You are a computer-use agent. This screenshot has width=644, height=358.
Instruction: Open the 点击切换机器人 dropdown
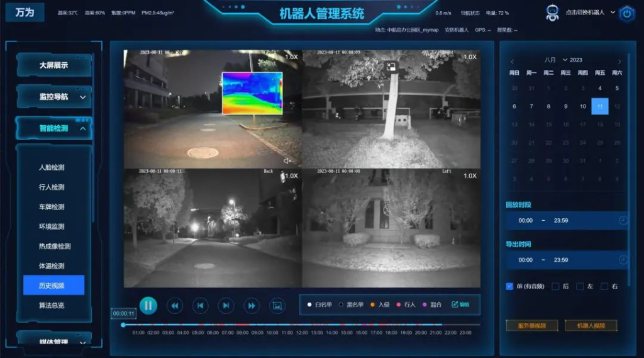[x=590, y=13]
